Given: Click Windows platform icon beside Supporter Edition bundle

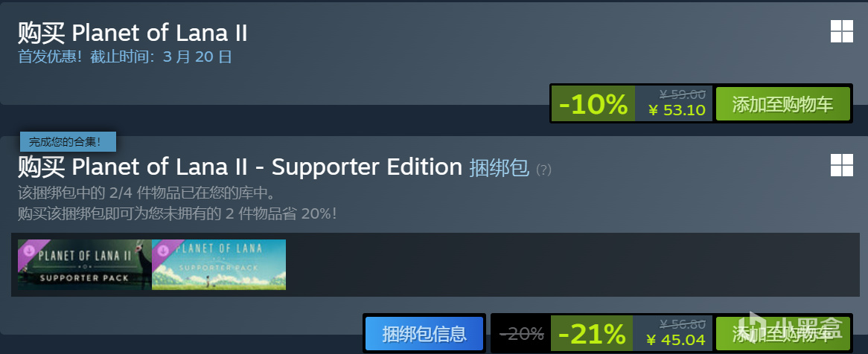Looking at the screenshot, I should point(841,165).
